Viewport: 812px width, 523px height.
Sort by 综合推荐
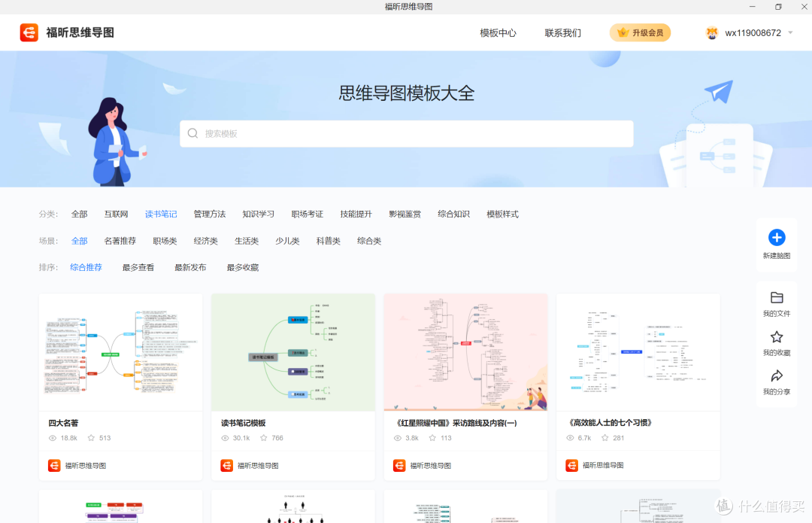(86, 267)
